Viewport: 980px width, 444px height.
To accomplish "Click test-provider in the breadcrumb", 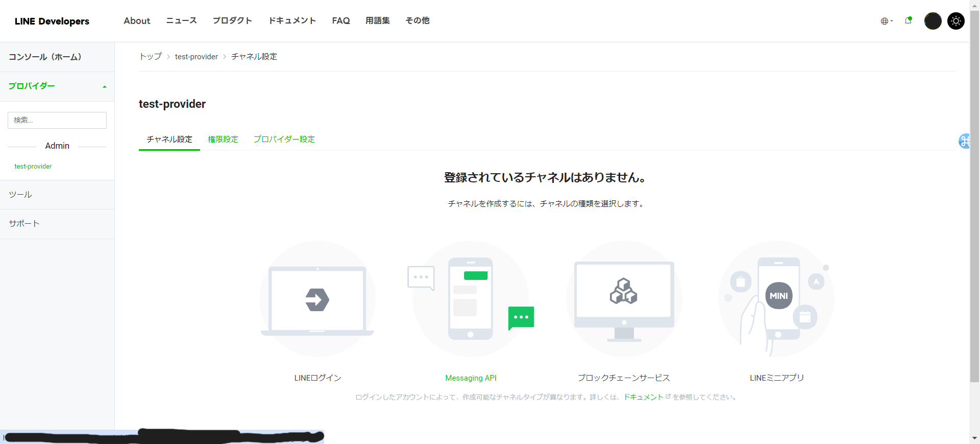I will (197, 57).
